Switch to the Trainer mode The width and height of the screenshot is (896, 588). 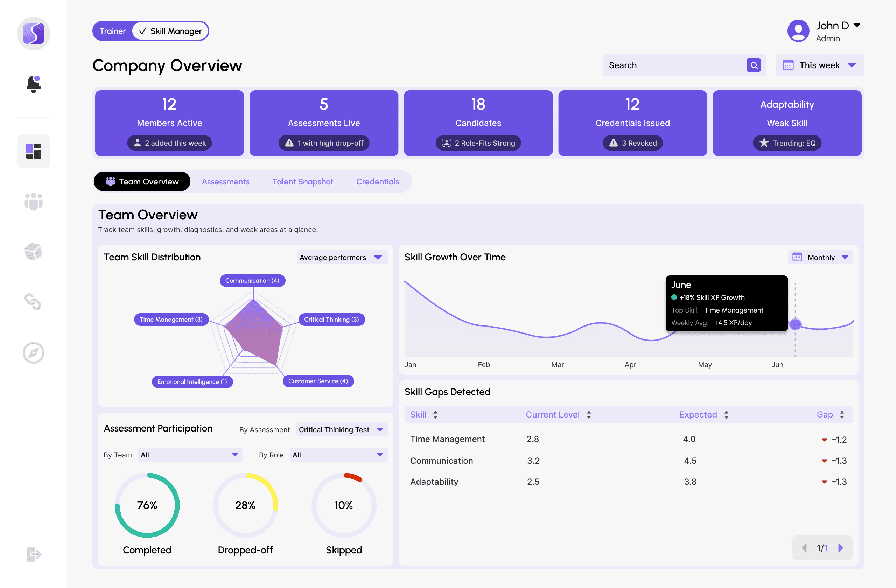(113, 31)
